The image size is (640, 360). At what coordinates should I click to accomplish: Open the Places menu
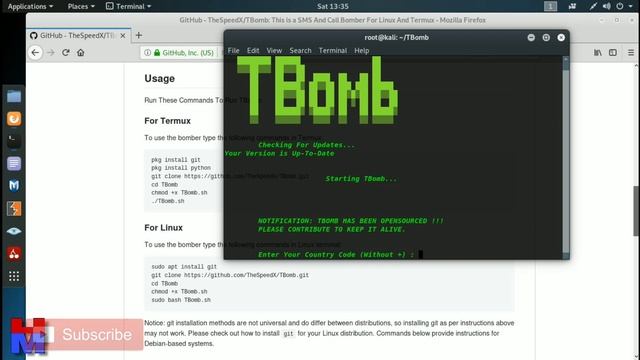81,6
